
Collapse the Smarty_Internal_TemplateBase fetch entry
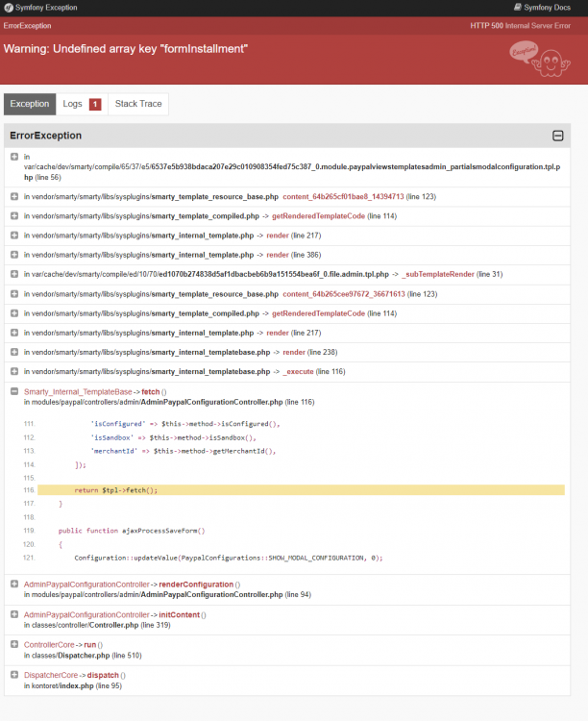pyautogui.click(x=14, y=391)
